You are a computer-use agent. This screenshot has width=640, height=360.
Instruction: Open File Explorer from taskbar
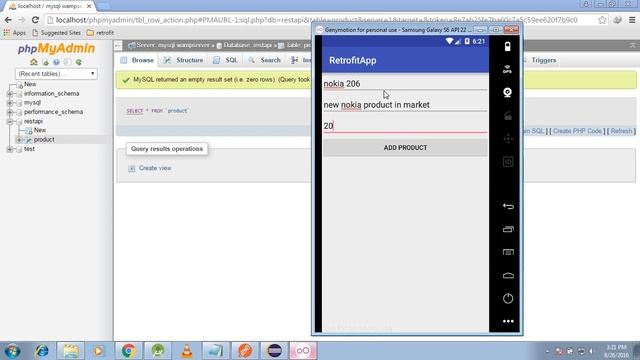[x=71, y=351]
